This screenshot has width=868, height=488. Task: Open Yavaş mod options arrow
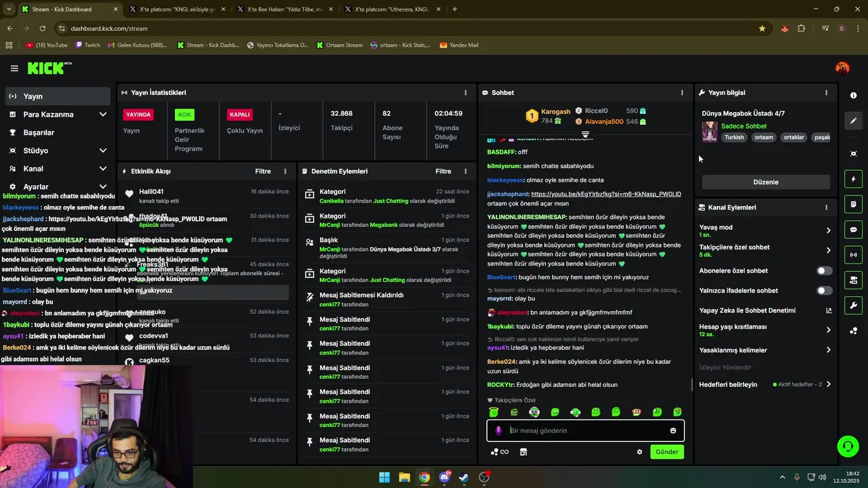tap(828, 230)
